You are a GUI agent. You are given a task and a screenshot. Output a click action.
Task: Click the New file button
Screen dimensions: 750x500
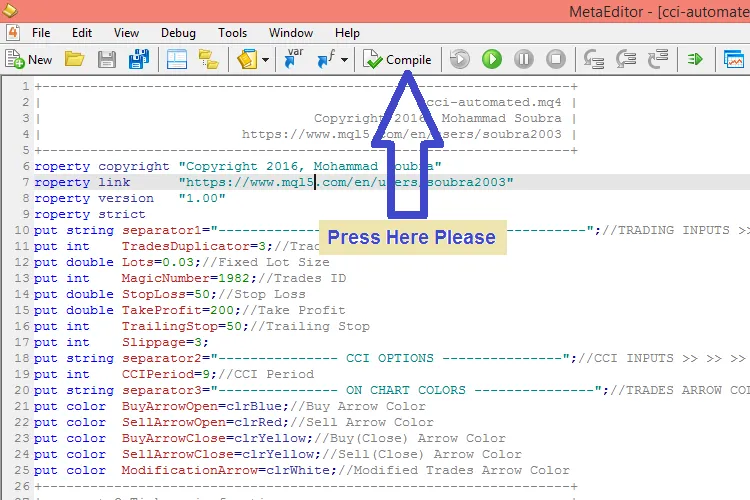28,59
